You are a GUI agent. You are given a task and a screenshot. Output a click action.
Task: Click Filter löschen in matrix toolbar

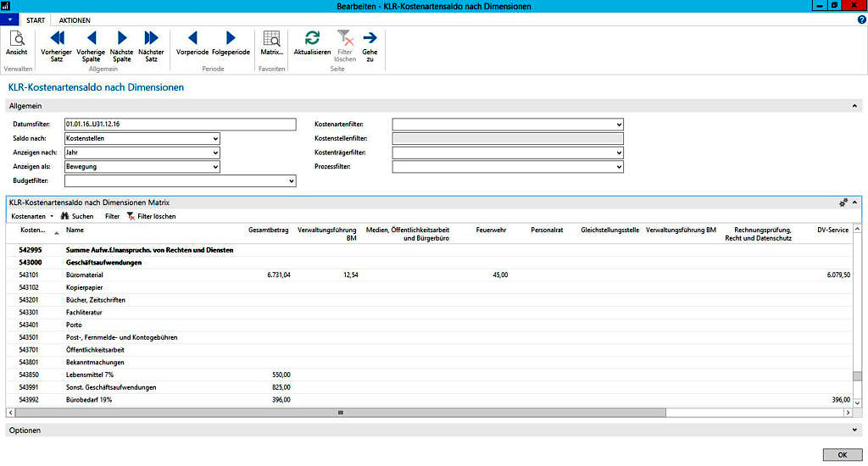[151, 217]
